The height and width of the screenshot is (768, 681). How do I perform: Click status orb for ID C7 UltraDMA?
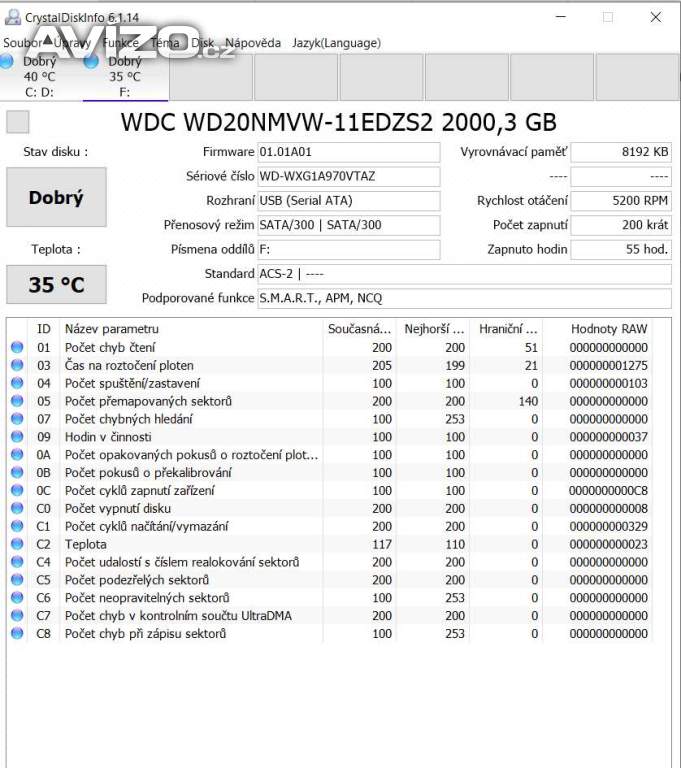pyautogui.click(x=17, y=616)
